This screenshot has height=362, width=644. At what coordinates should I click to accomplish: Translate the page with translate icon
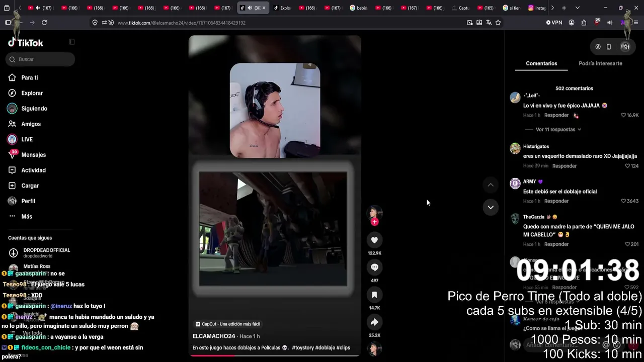click(489, 23)
